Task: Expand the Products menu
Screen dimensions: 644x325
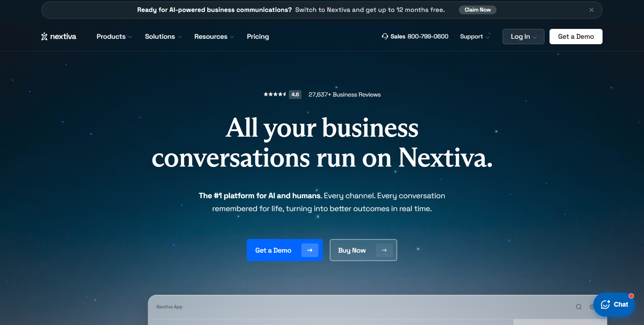Action: pos(114,36)
